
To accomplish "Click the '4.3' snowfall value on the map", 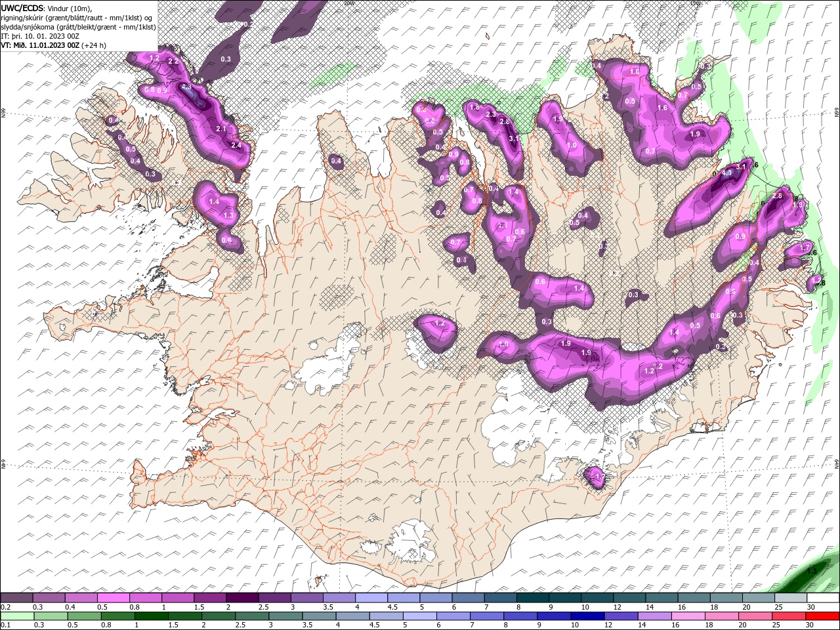I will [186, 87].
